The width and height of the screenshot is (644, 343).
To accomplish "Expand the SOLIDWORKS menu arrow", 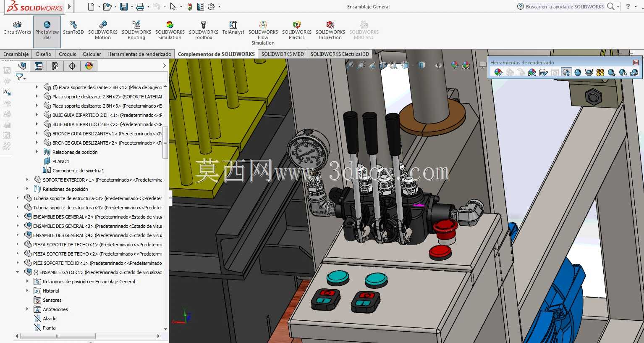I will click(x=70, y=7).
